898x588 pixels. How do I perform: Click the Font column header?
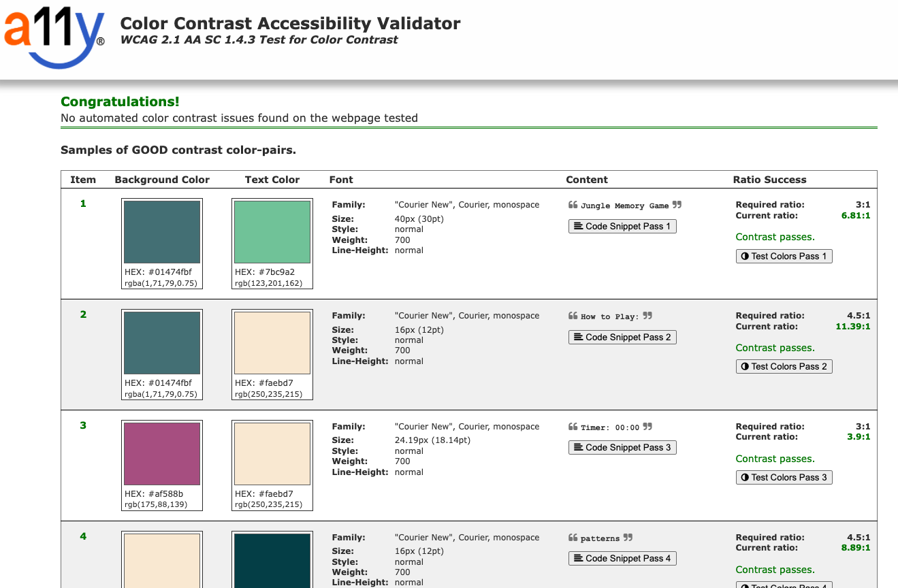tap(341, 180)
